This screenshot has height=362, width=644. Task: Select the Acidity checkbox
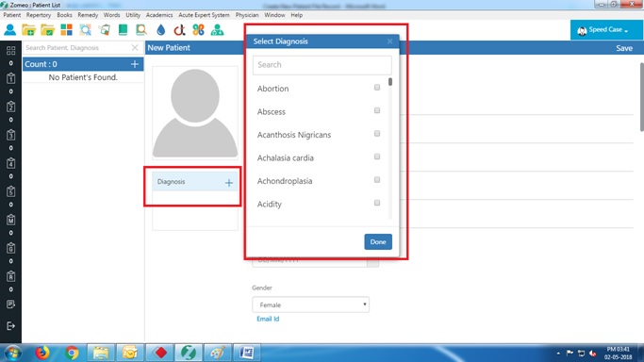tap(377, 203)
